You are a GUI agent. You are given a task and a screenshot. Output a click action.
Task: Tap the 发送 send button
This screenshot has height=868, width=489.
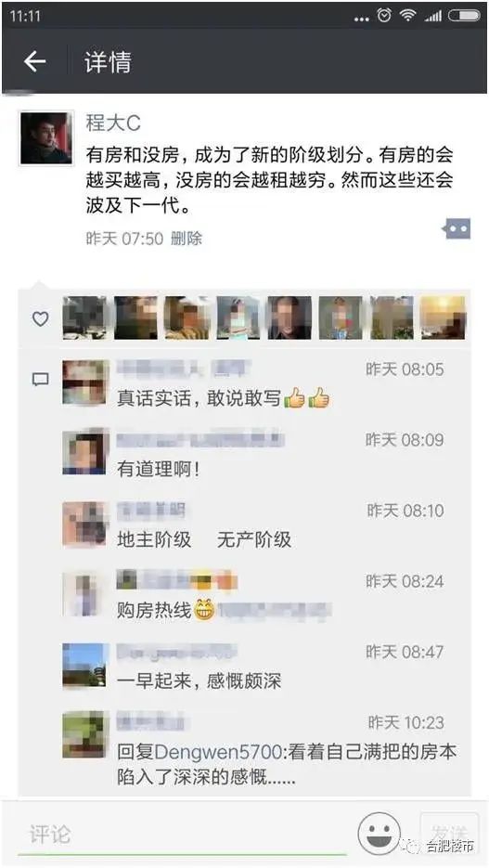point(449,834)
